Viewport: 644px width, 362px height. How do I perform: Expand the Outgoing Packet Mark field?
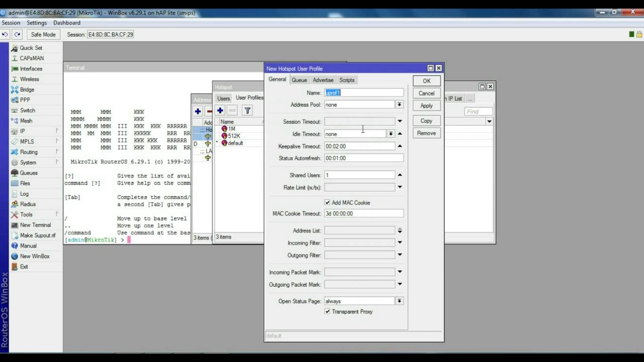[x=399, y=284]
